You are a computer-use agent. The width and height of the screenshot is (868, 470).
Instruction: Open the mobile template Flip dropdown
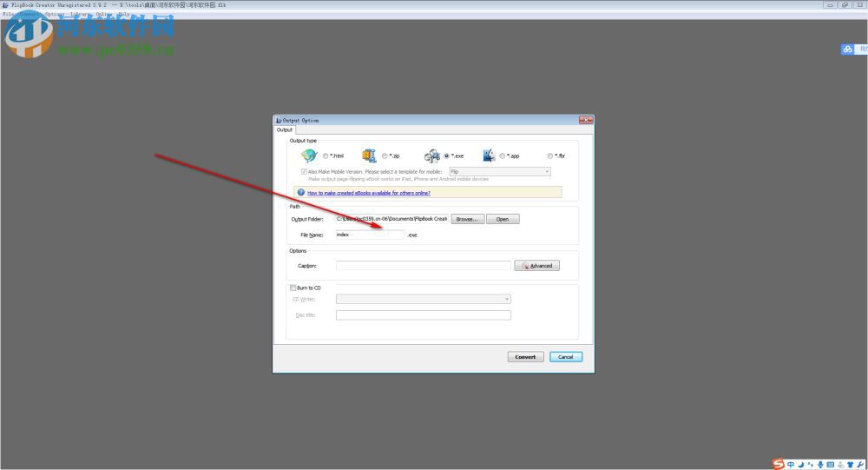[500, 172]
